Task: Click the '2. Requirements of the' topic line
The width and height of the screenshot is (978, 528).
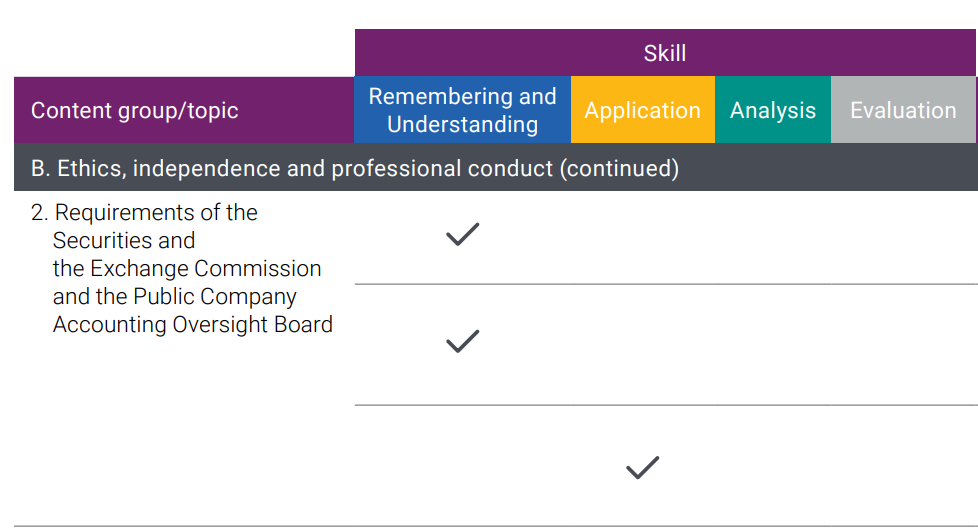Action: click(x=144, y=213)
